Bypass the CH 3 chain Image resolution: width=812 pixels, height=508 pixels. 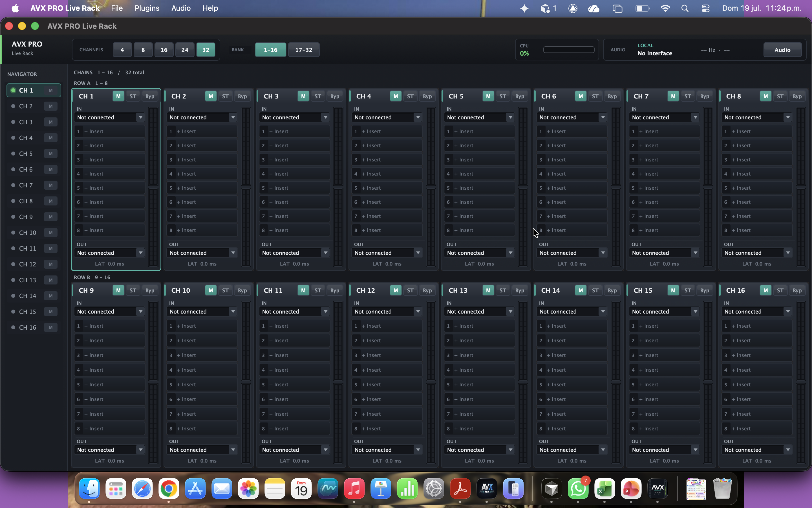click(335, 96)
